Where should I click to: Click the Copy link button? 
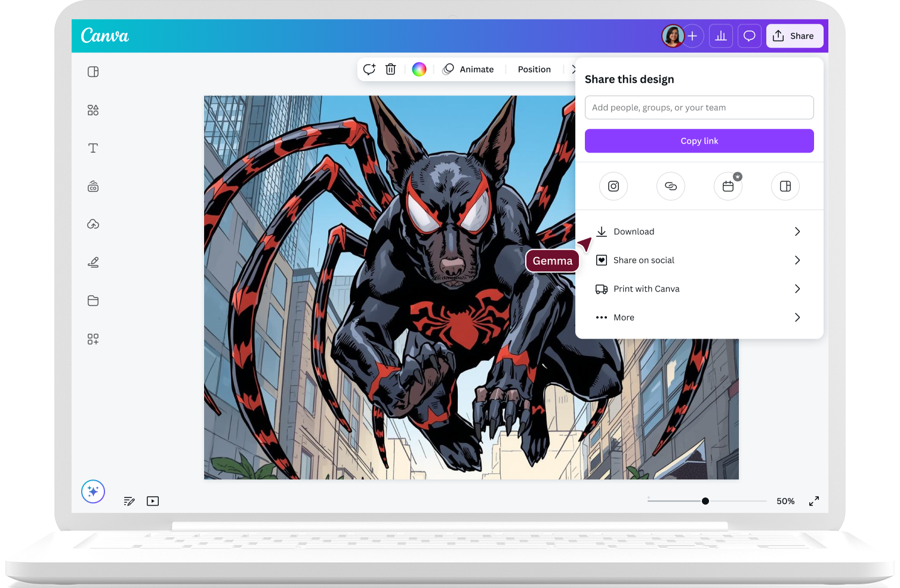coord(699,141)
